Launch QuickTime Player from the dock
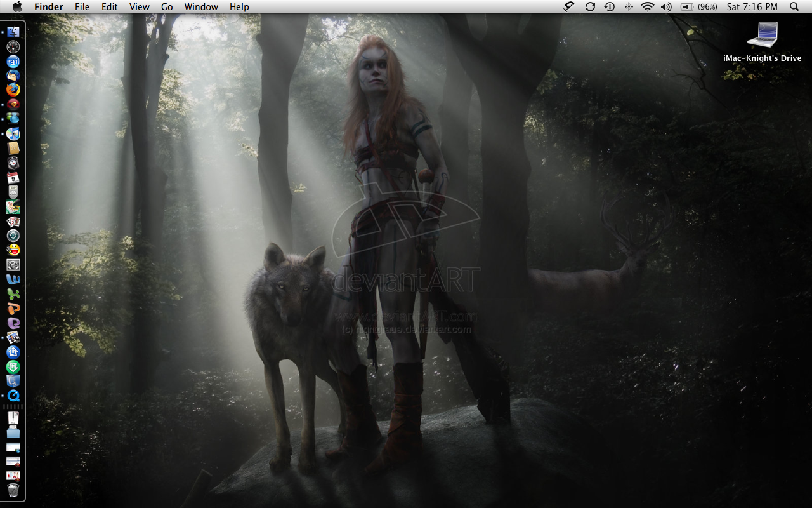812x508 pixels. [x=13, y=396]
